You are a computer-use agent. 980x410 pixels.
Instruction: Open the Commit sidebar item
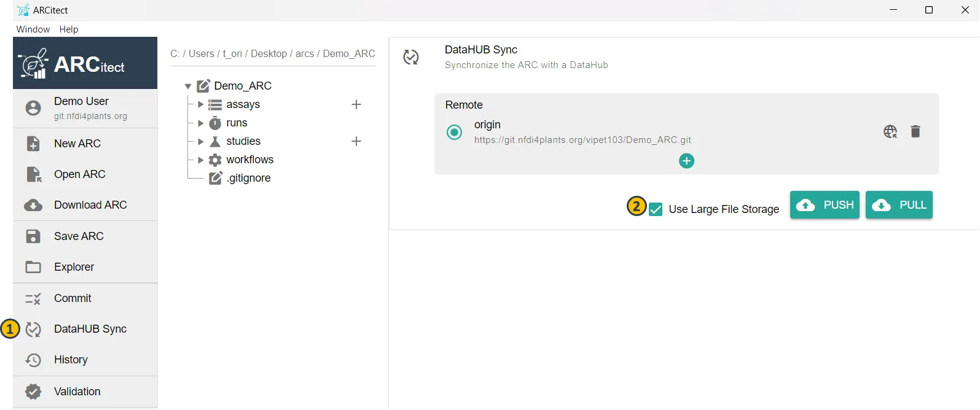coord(73,298)
